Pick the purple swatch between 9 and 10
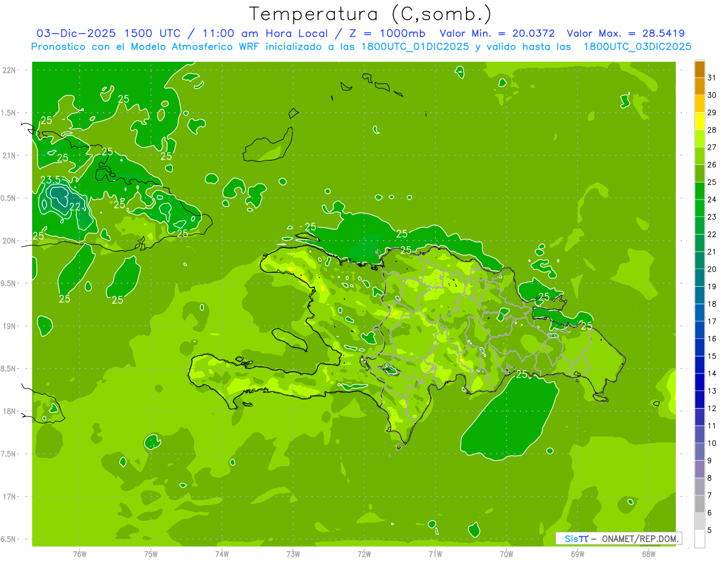This screenshot has height=562, width=728. coord(699,452)
